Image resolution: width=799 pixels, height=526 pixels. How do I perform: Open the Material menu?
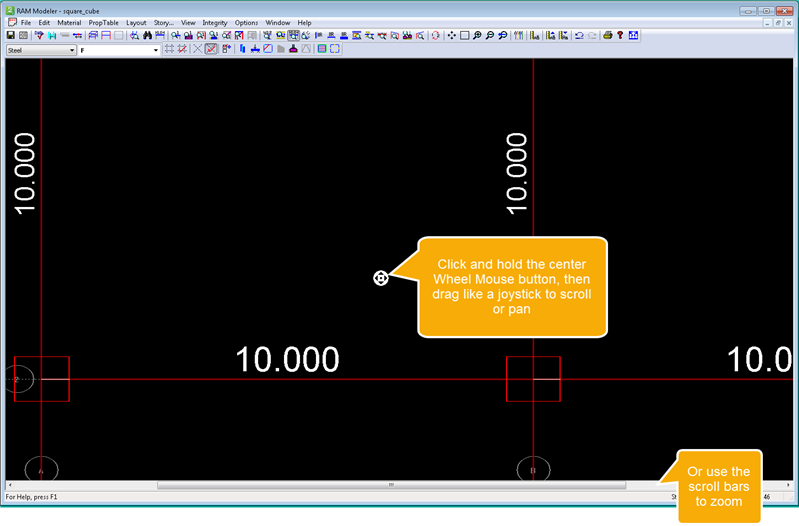click(69, 22)
